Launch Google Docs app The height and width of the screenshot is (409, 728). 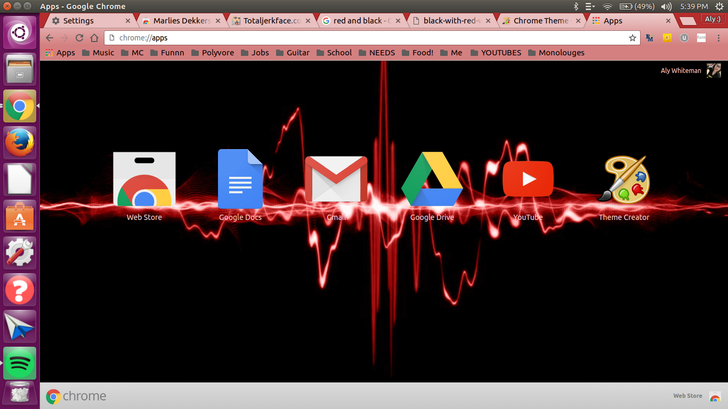[x=240, y=179]
